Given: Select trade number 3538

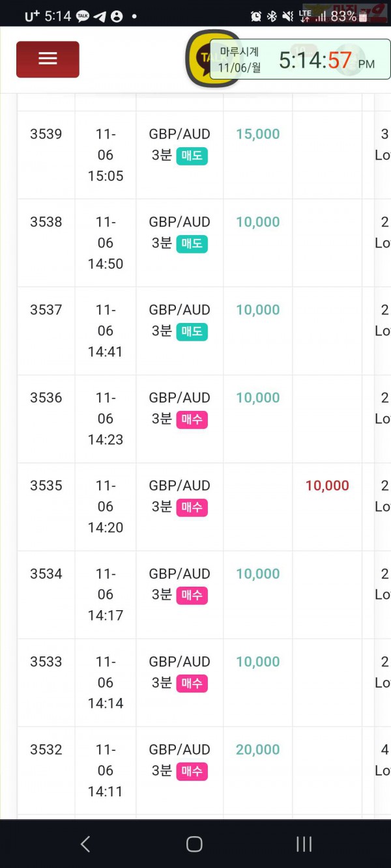Looking at the screenshot, I should click(x=46, y=222).
